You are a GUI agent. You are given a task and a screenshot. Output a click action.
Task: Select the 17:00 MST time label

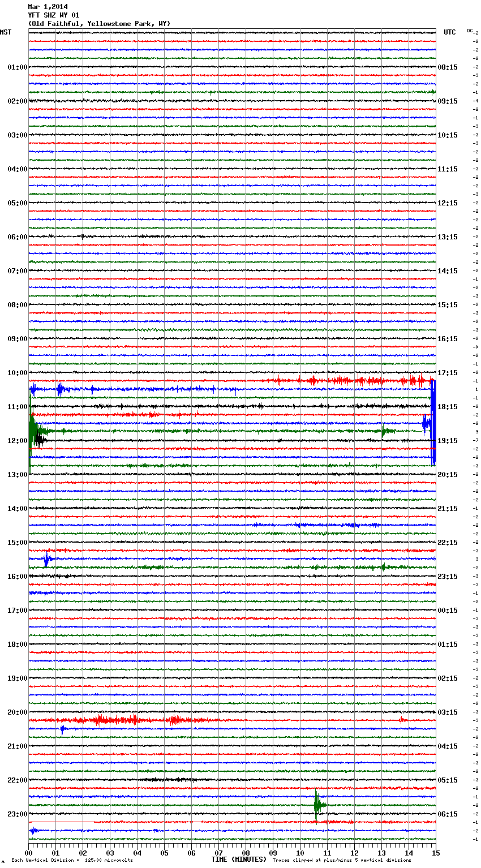tap(18, 611)
